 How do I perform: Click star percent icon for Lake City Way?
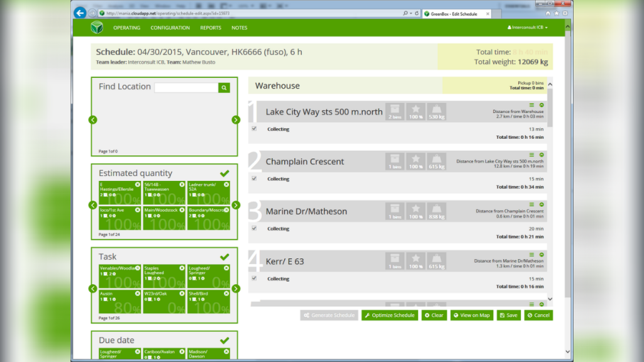click(416, 112)
